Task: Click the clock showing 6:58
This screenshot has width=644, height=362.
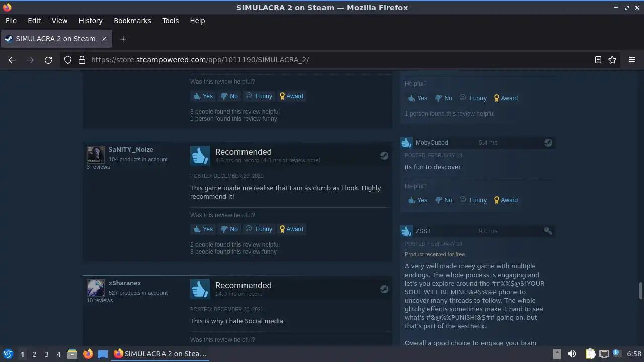Action: (634, 354)
